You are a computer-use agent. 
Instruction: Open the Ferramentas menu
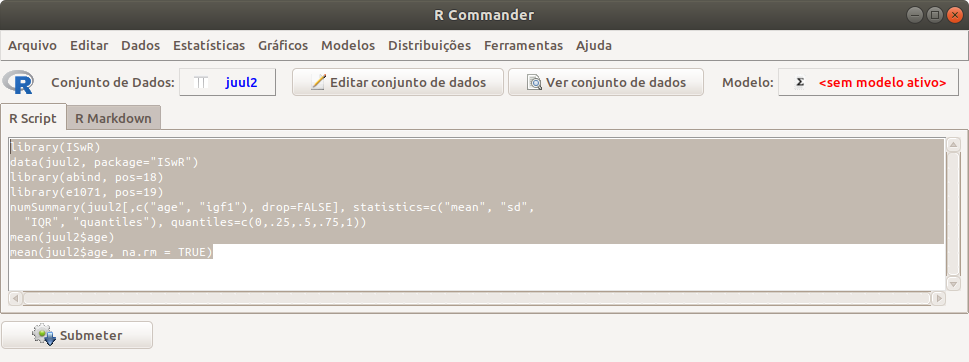pos(523,46)
